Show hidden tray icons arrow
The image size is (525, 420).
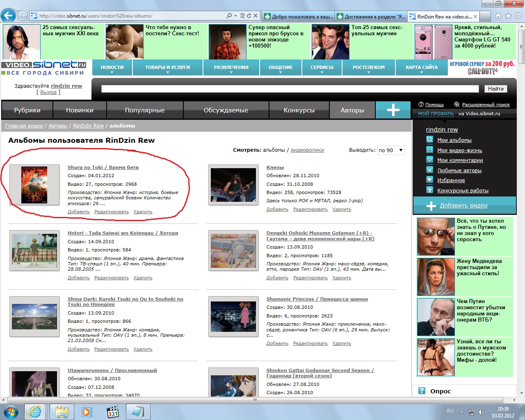(x=461, y=412)
